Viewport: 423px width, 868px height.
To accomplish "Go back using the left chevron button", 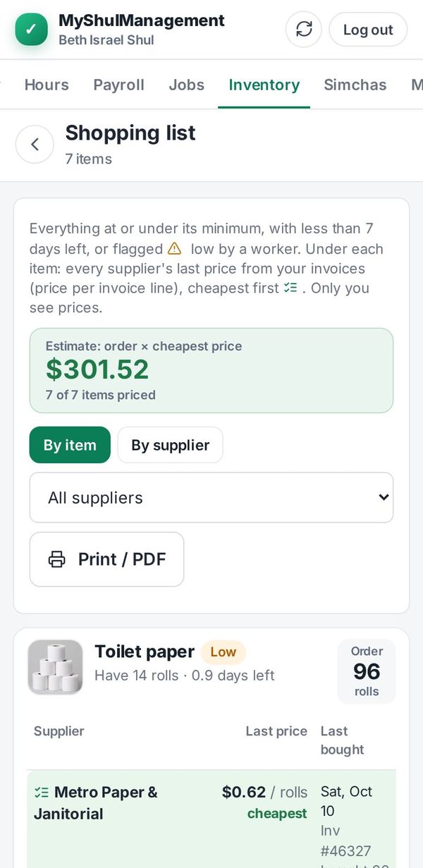I will point(35,145).
